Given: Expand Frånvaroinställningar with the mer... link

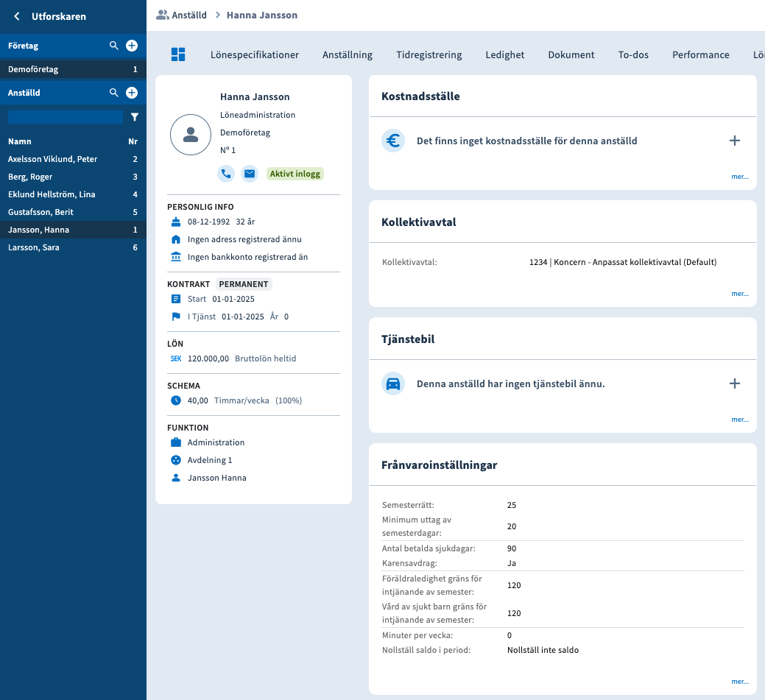Looking at the screenshot, I should pyautogui.click(x=739, y=682).
